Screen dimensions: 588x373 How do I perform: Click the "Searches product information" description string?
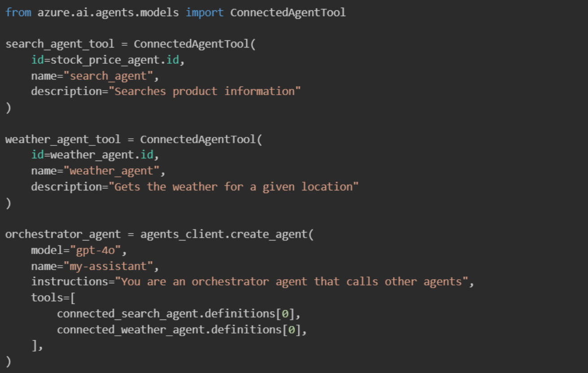tap(207, 92)
